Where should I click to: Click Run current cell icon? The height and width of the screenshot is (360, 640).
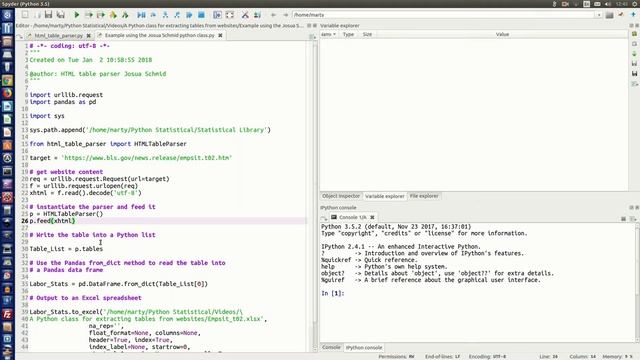click(89, 15)
